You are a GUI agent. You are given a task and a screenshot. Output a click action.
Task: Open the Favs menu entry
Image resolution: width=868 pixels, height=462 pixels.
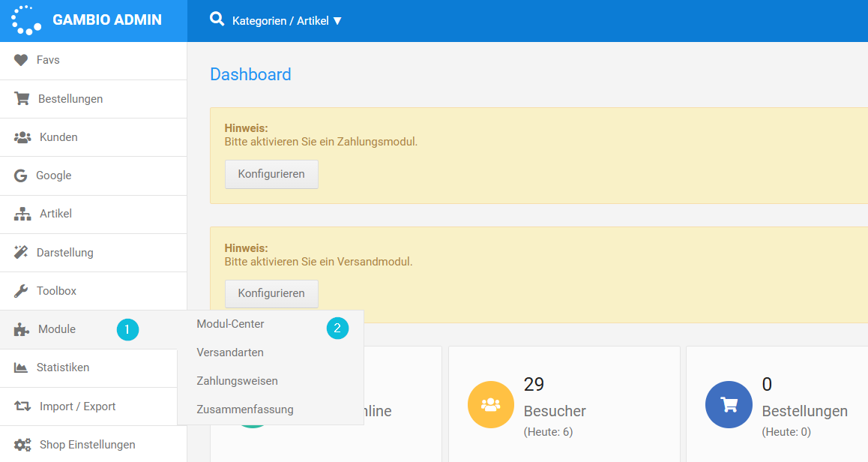click(94, 61)
